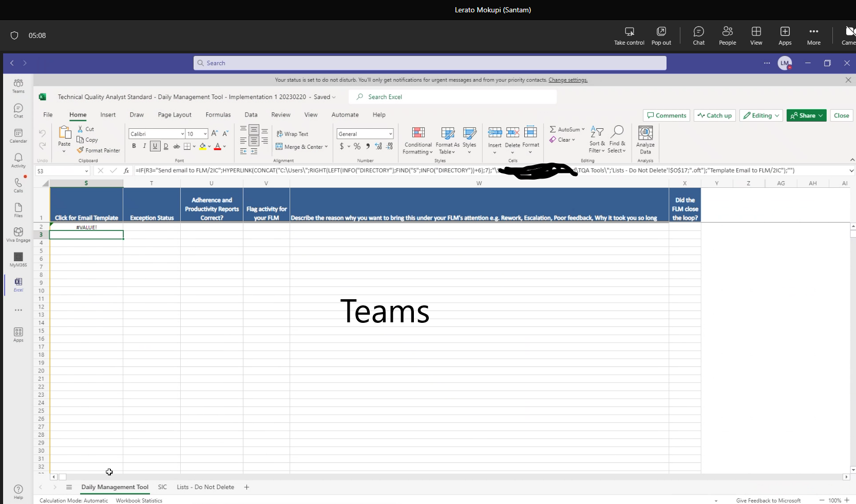
Task: Apply Percent Style number format
Action: (357, 146)
